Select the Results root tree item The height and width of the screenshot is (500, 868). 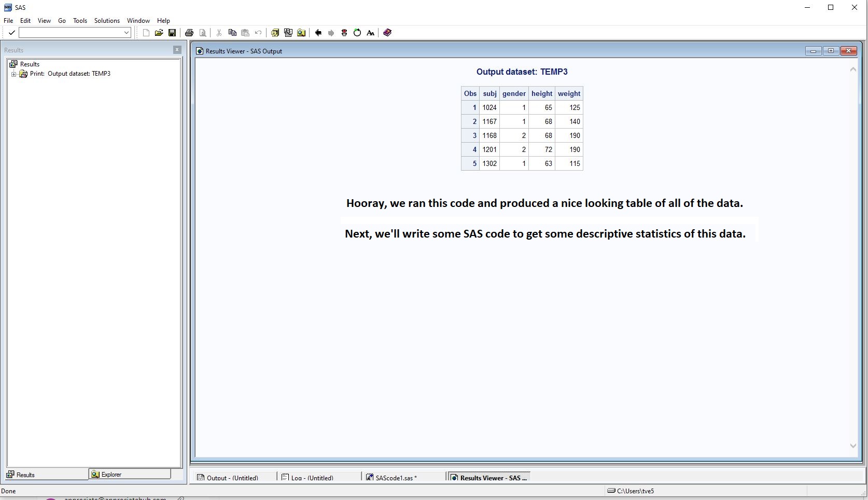pyautogui.click(x=30, y=64)
